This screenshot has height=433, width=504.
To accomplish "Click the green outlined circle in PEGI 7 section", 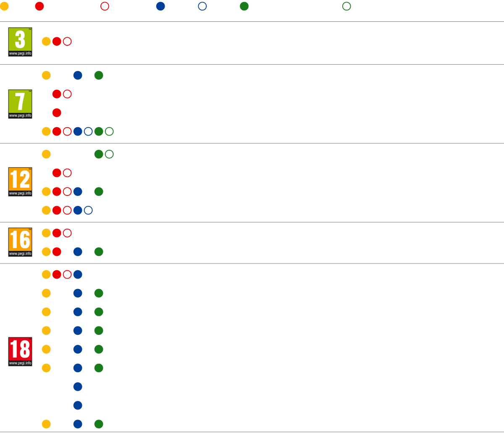I will point(109,131).
